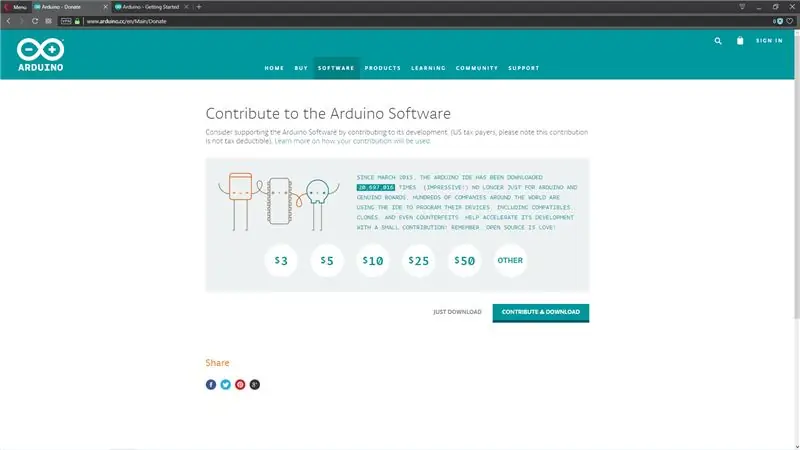Follow the 'Learn more on how your contribution' link
The image size is (800, 450).
353,141
